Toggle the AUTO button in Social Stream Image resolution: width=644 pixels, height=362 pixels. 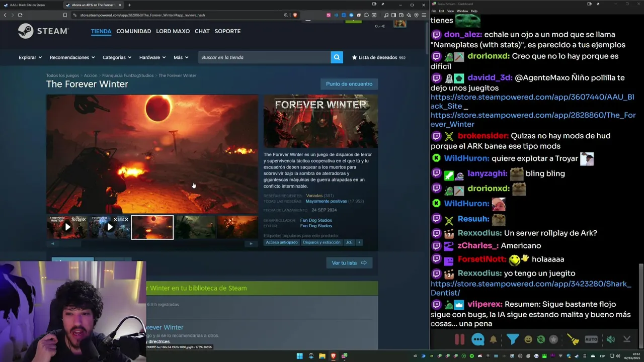click(591, 339)
